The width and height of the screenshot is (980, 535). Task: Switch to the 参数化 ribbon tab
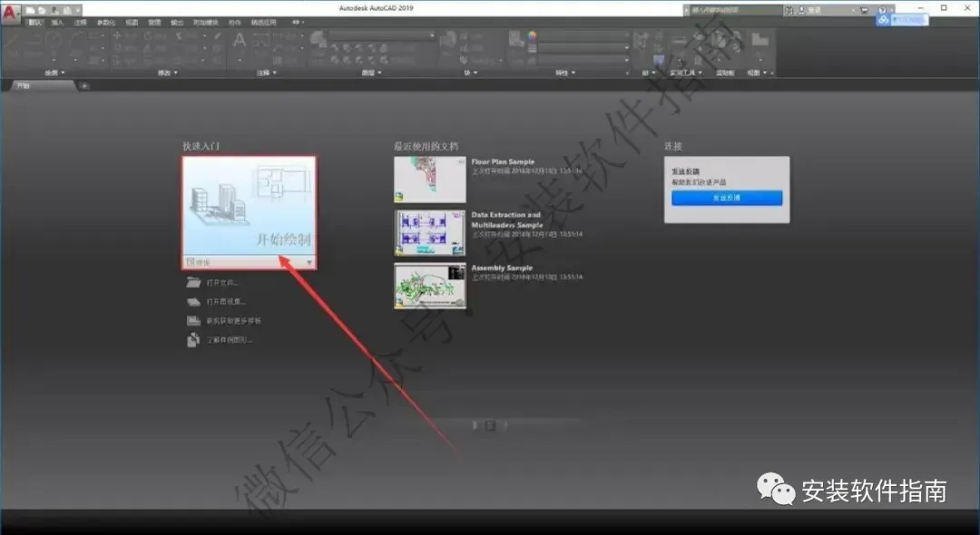coord(105,23)
